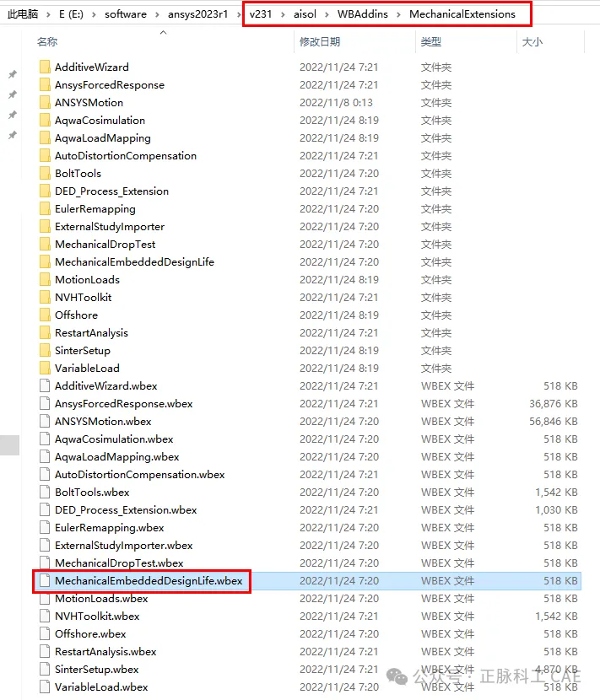Click the NVHToolkit folder icon

(x=45, y=298)
